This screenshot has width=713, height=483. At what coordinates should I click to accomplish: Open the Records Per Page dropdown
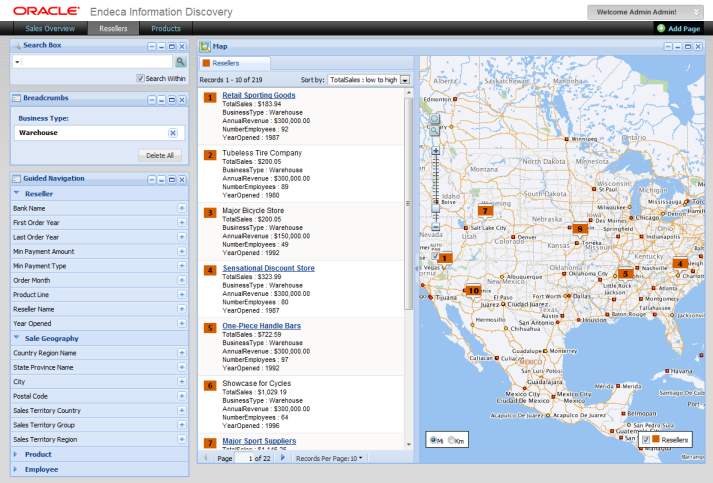click(x=329, y=458)
